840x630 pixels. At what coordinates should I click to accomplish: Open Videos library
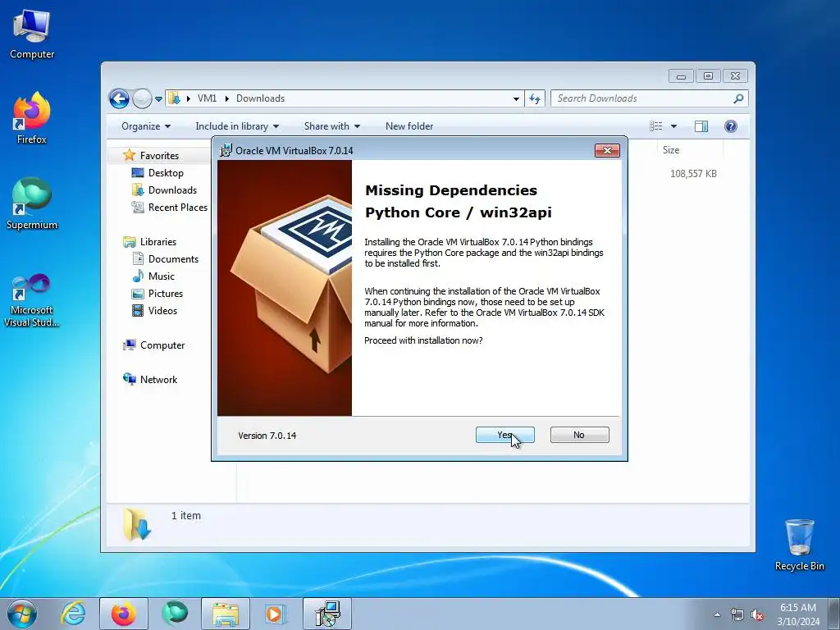coord(162,311)
